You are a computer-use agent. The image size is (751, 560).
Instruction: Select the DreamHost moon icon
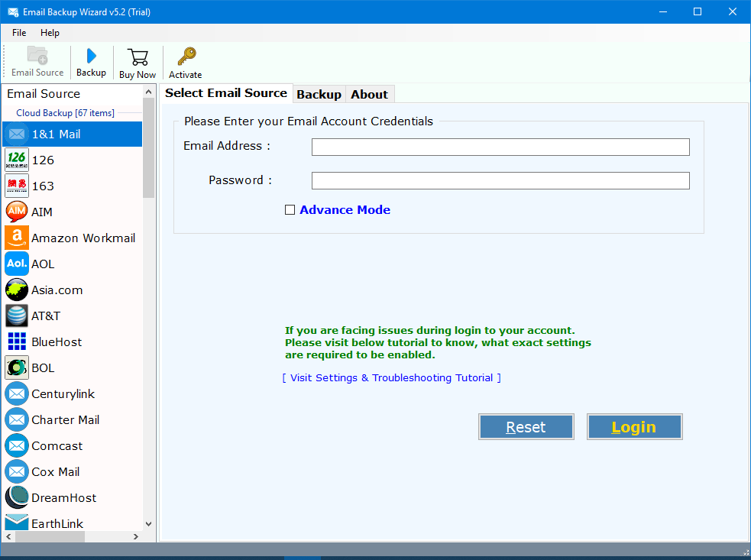(17, 497)
